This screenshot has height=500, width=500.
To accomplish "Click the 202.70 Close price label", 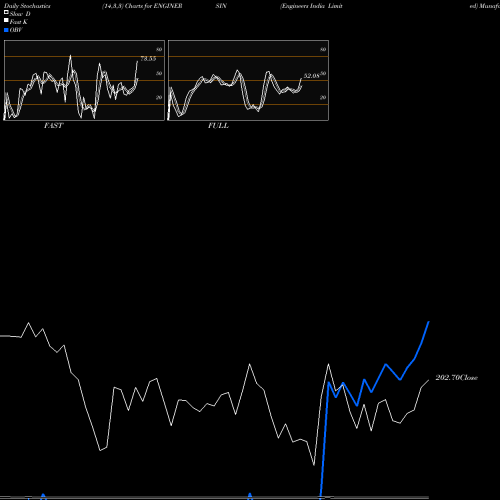I will click(456, 378).
